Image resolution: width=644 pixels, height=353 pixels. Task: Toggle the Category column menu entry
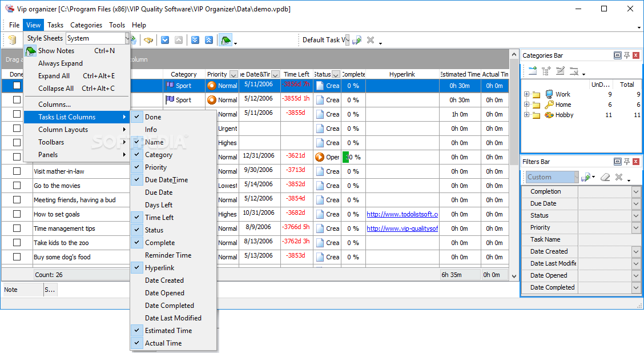(x=174, y=155)
